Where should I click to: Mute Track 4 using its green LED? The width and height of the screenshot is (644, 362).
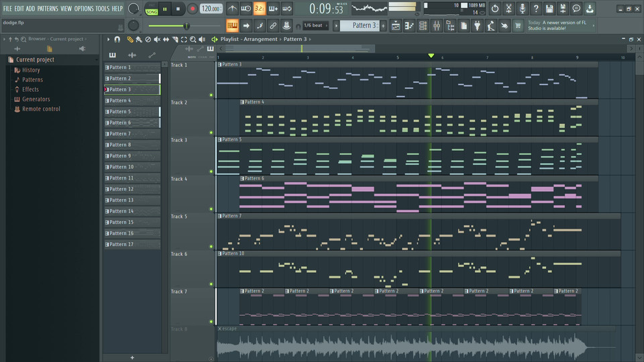coord(211,208)
